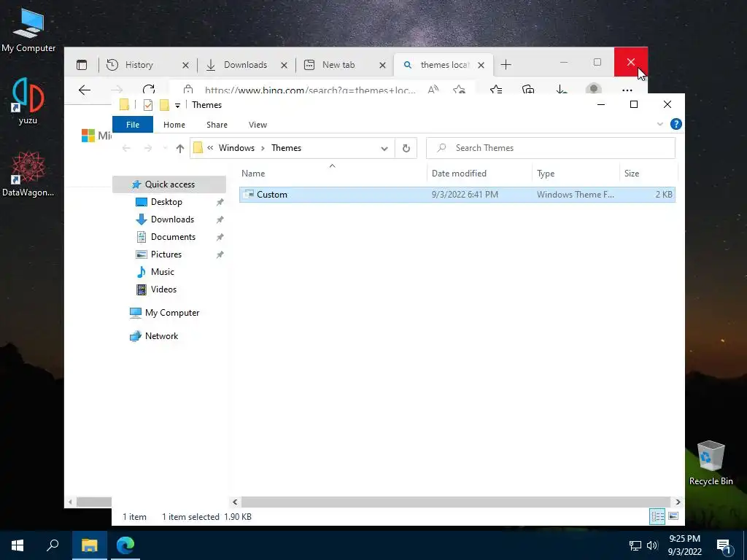
Task: Select the Custom theme file
Action: pyautogui.click(x=457, y=194)
